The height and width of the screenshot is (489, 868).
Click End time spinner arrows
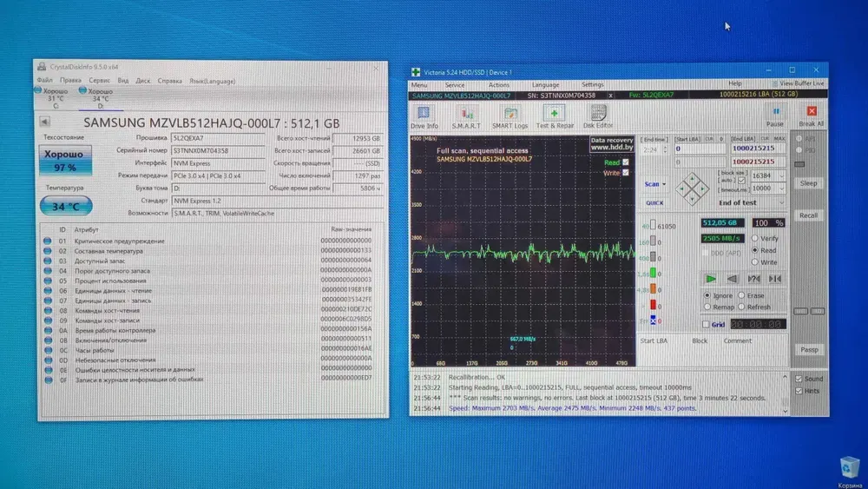pos(666,149)
